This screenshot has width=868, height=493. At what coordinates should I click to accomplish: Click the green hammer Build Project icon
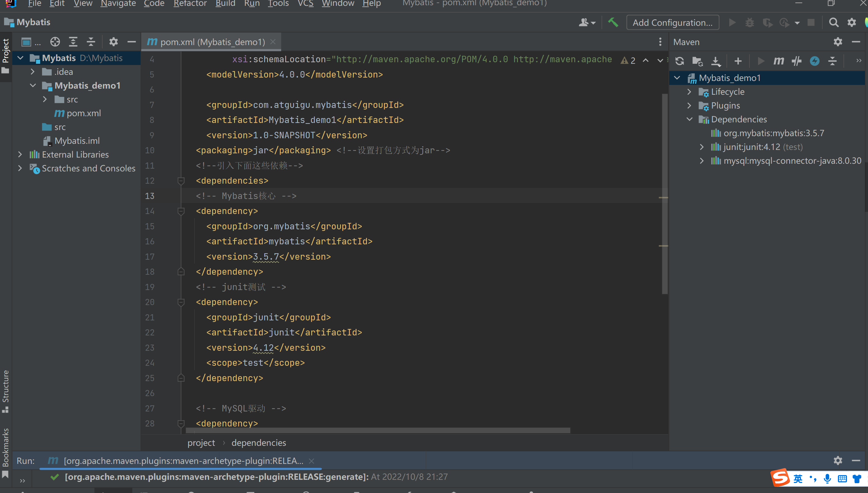[613, 22]
